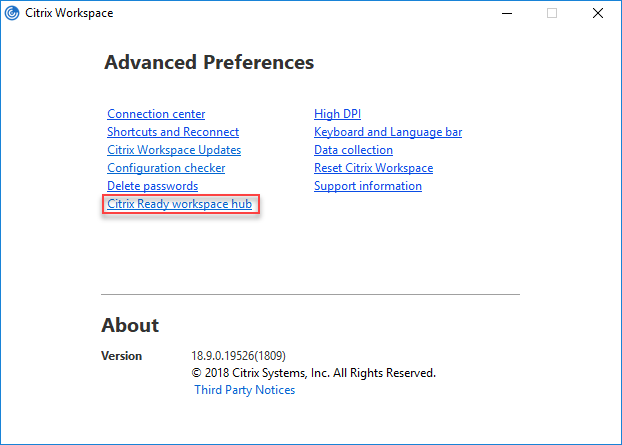Open the Data collection link
Viewport: 622px width, 445px height.
pos(353,150)
